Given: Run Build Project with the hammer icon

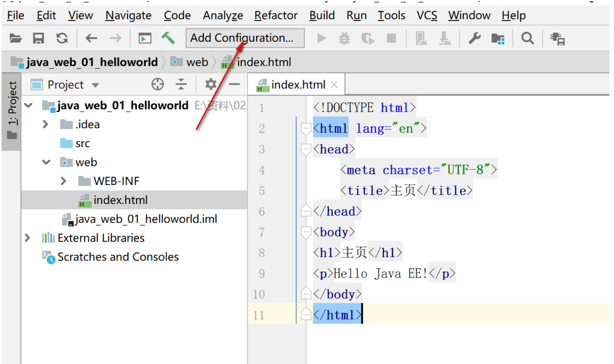Looking at the screenshot, I should (x=168, y=38).
